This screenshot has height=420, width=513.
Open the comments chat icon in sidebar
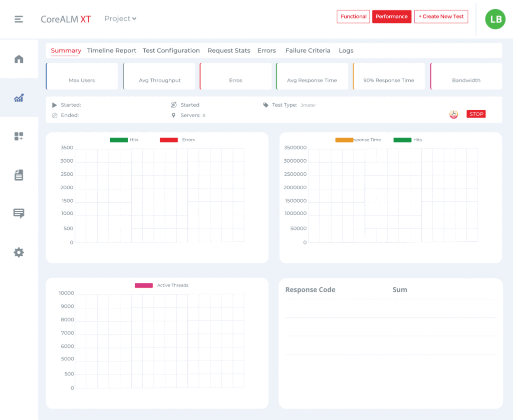coord(19,214)
